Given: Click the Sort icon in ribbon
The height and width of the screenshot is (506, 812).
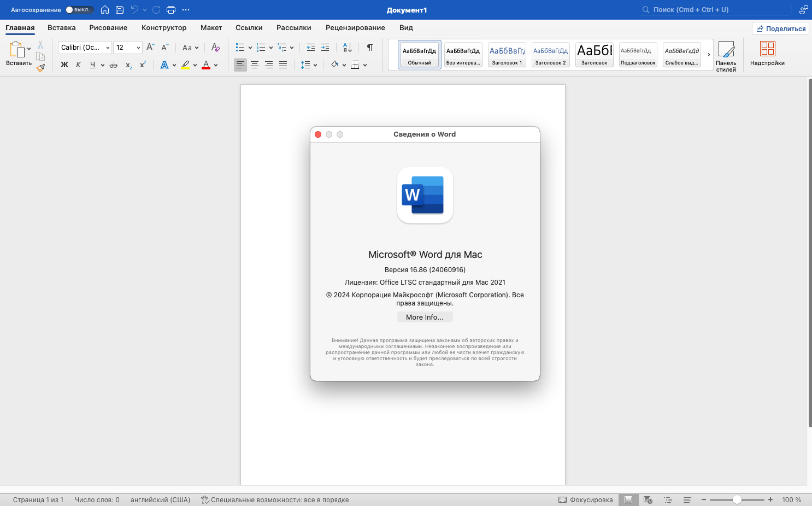Looking at the screenshot, I should click(348, 48).
